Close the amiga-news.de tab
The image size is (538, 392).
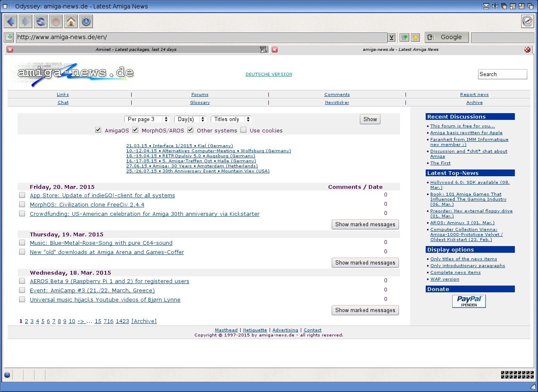pos(275,50)
